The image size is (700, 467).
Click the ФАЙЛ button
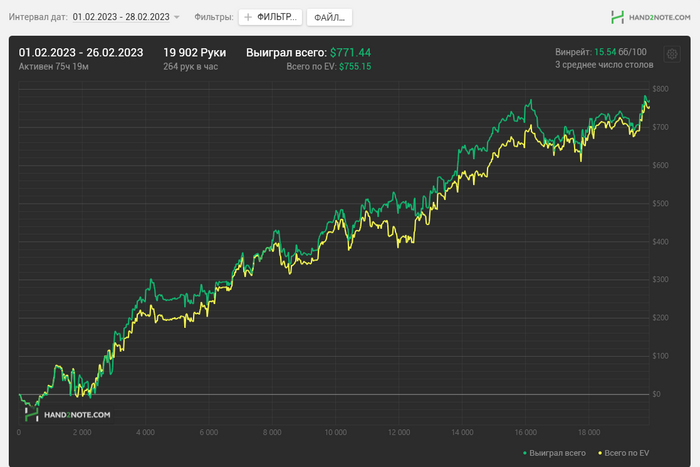tap(329, 17)
